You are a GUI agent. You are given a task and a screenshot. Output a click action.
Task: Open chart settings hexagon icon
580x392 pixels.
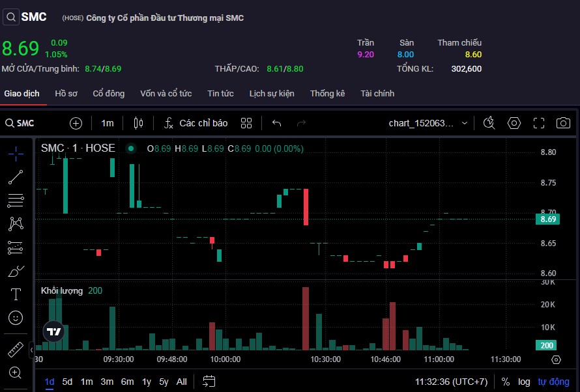[x=514, y=123]
